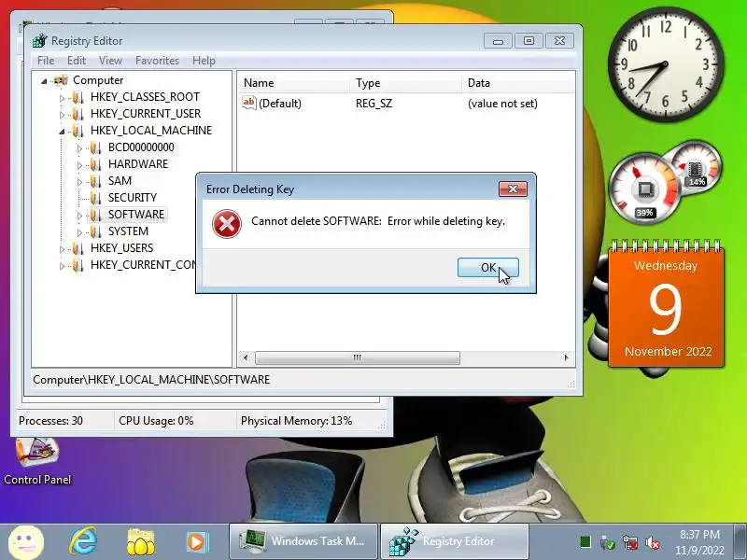
Task: Close the Error Deleting Key dialog
Action: (x=513, y=189)
